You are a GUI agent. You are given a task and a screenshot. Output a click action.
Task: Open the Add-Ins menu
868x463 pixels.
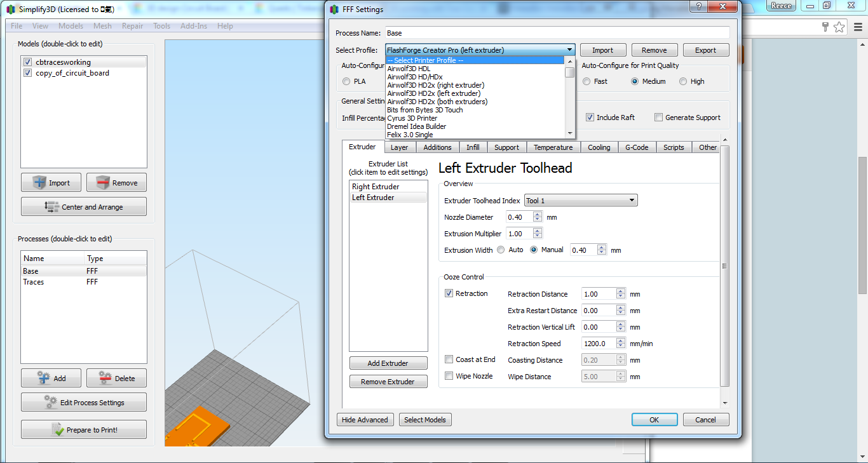194,26
